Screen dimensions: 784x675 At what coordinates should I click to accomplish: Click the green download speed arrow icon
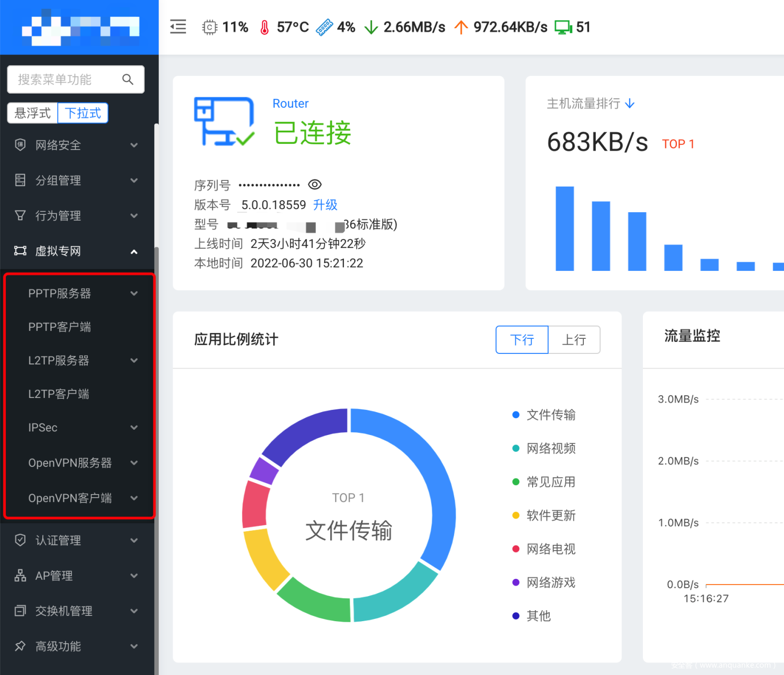click(371, 27)
